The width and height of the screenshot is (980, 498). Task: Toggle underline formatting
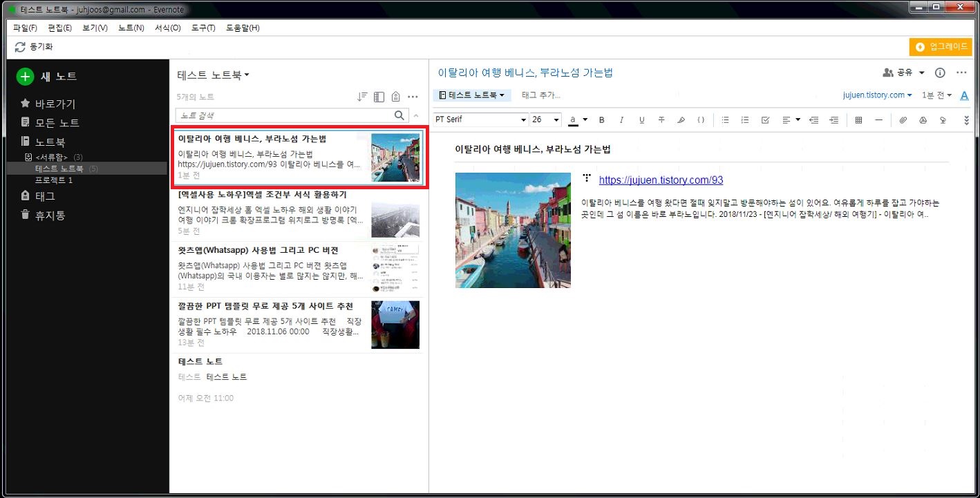pos(641,120)
